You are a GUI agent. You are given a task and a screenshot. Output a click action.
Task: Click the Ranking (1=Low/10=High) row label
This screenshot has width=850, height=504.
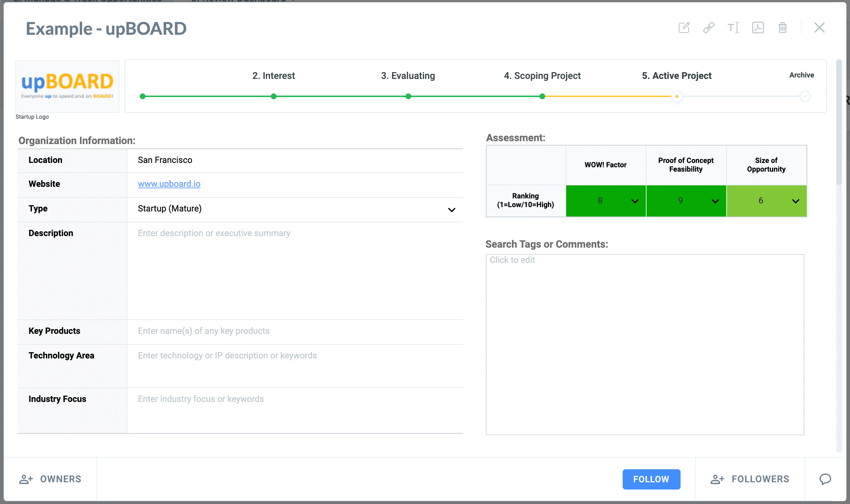point(526,200)
